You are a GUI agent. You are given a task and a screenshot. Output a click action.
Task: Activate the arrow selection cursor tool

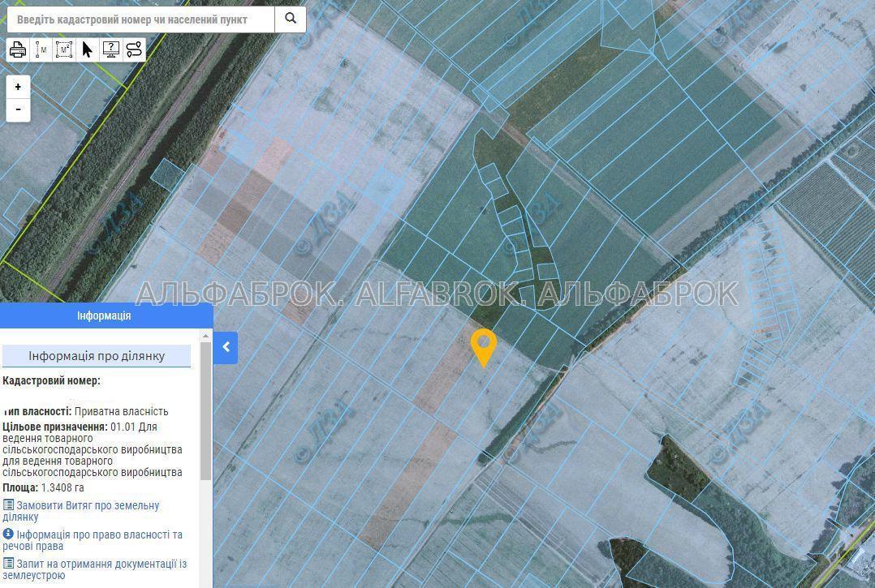(87, 49)
